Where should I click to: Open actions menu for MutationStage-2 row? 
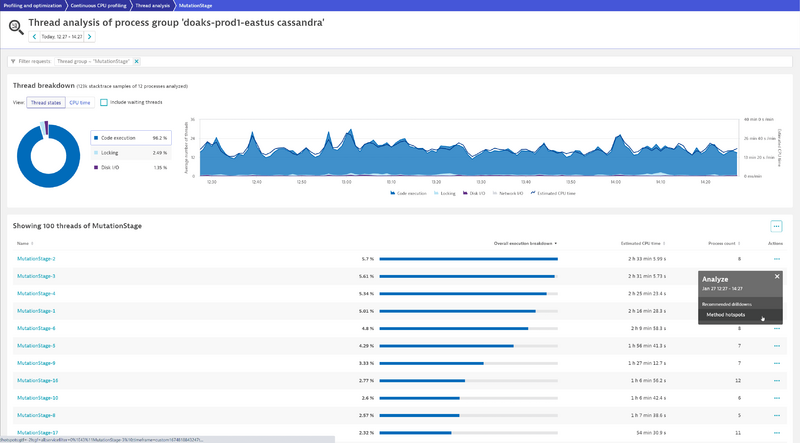[x=776, y=258]
